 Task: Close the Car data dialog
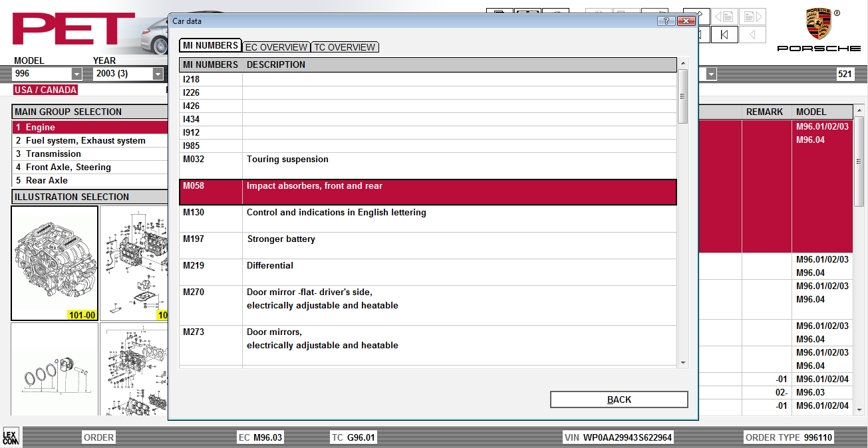pyautogui.click(x=686, y=21)
